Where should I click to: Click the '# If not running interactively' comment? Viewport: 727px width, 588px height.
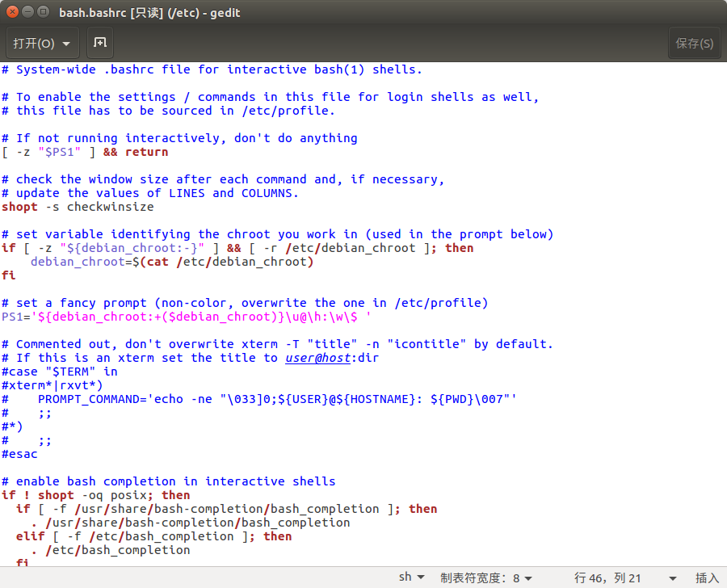coord(179,138)
